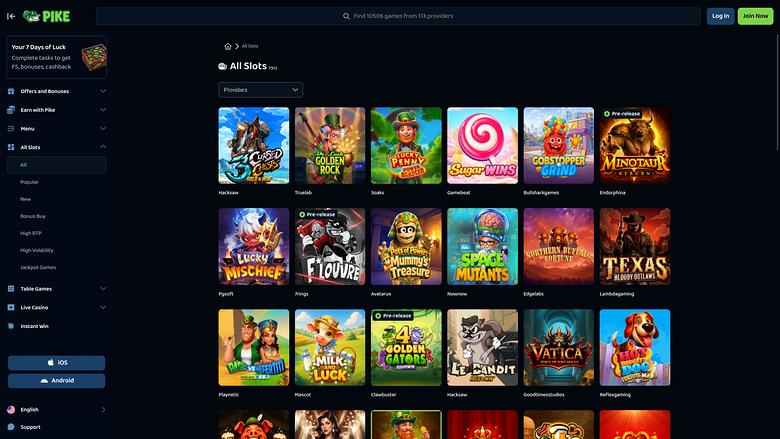Image resolution: width=780 pixels, height=439 pixels.
Task: Expand the Earn with Pike section
Action: coord(103,110)
